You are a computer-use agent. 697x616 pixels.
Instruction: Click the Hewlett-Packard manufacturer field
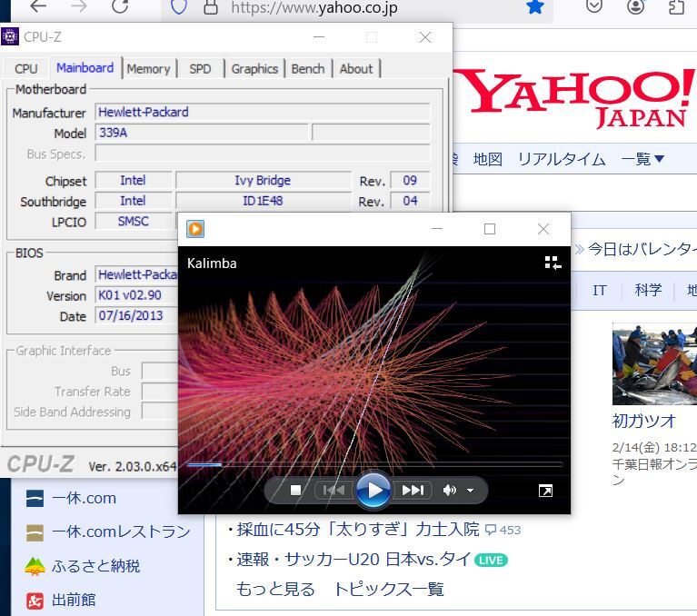[263, 112]
